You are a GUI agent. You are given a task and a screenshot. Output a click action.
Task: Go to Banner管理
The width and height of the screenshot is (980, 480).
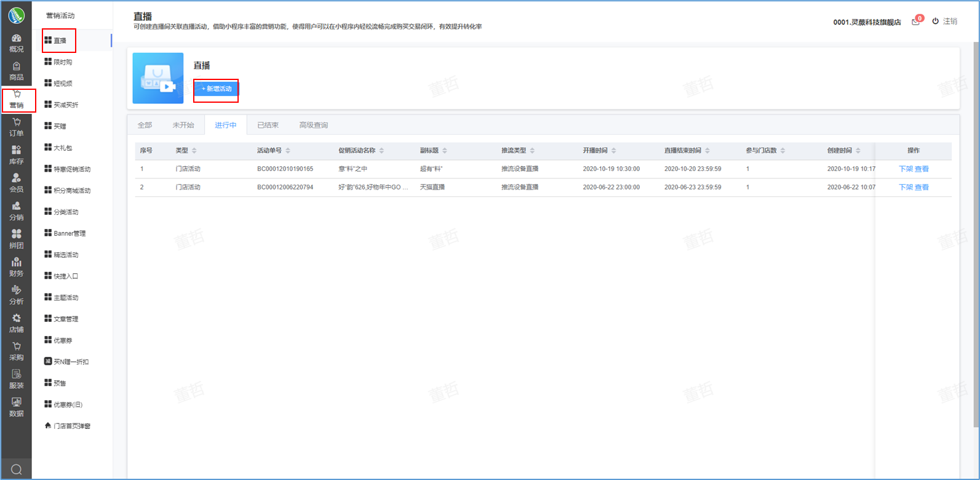click(x=65, y=233)
